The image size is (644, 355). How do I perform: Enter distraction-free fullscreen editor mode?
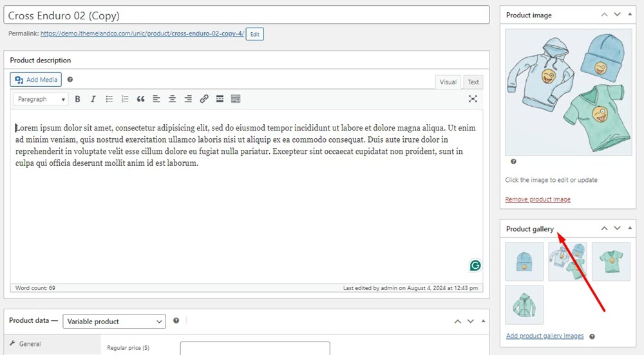coord(473,99)
